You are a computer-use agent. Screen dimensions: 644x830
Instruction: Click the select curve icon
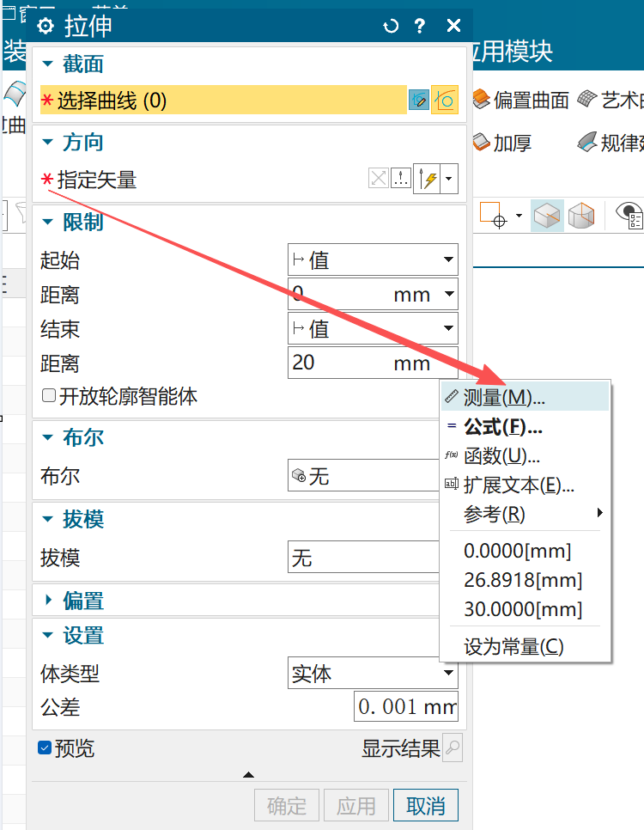pyautogui.click(x=445, y=101)
